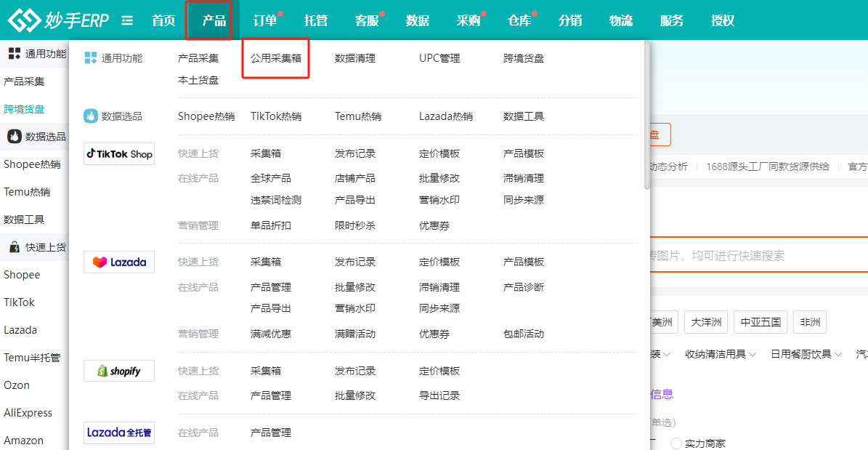Expand the 收纳清洁用具 category dropdown
Screen dimensions: 868x450
coord(720,354)
